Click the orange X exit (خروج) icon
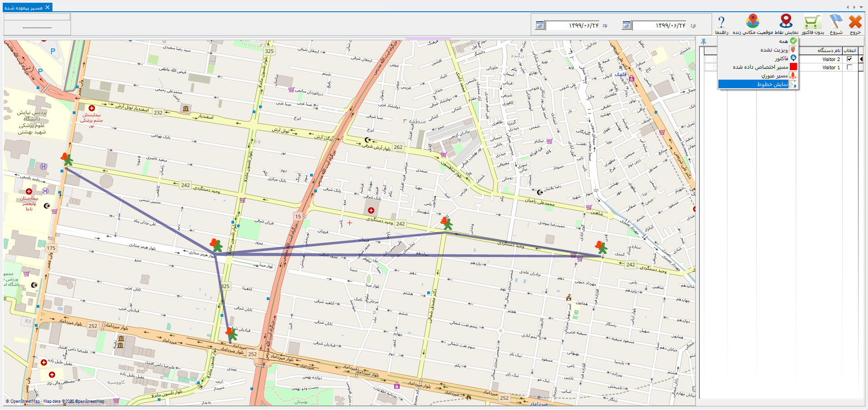This screenshot has width=868, height=410. pyautogui.click(x=855, y=22)
